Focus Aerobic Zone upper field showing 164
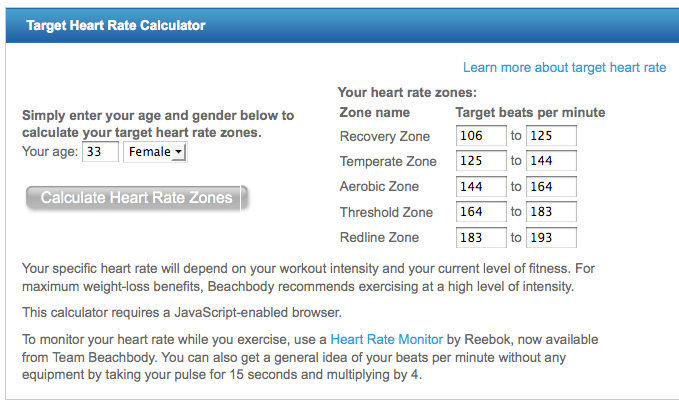This screenshot has width=679, height=403. 551,187
